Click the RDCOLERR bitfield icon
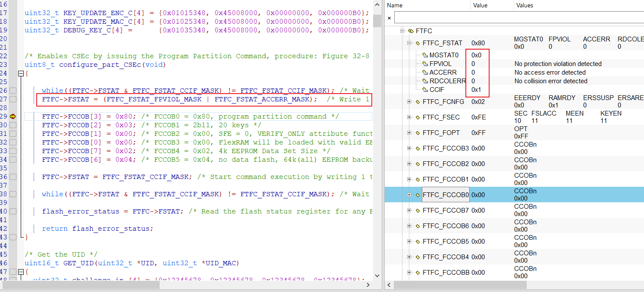This screenshot has width=644, height=292. pyautogui.click(x=425, y=81)
